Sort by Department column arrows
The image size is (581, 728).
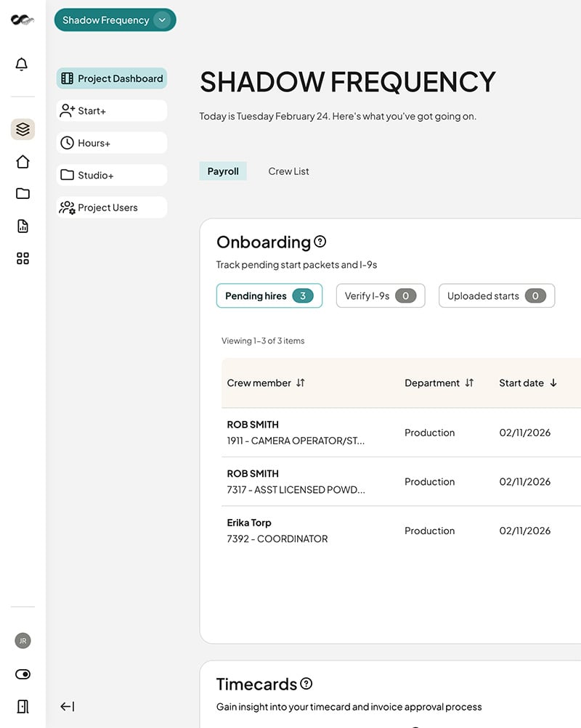pyautogui.click(x=470, y=383)
